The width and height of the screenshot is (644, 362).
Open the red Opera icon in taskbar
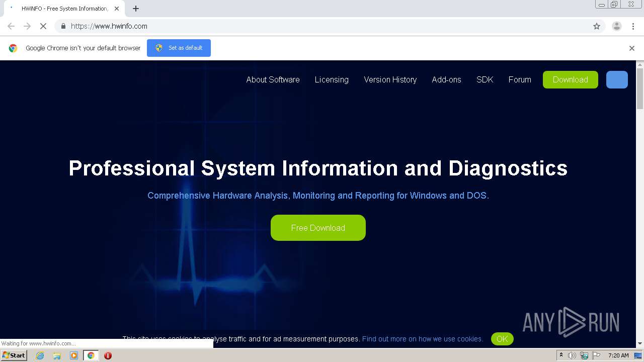coord(108,355)
